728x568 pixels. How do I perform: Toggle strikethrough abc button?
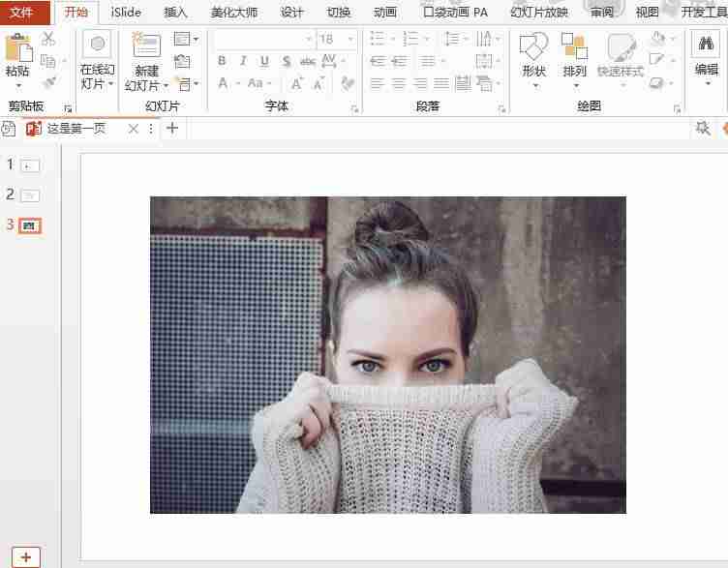click(x=308, y=60)
